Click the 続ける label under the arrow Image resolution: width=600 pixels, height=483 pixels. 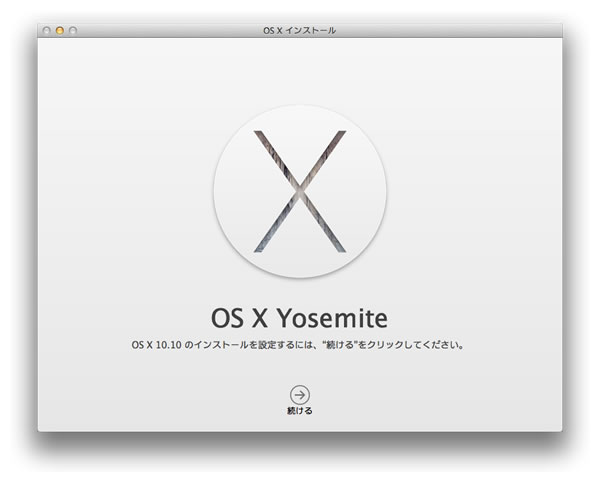pos(300,411)
